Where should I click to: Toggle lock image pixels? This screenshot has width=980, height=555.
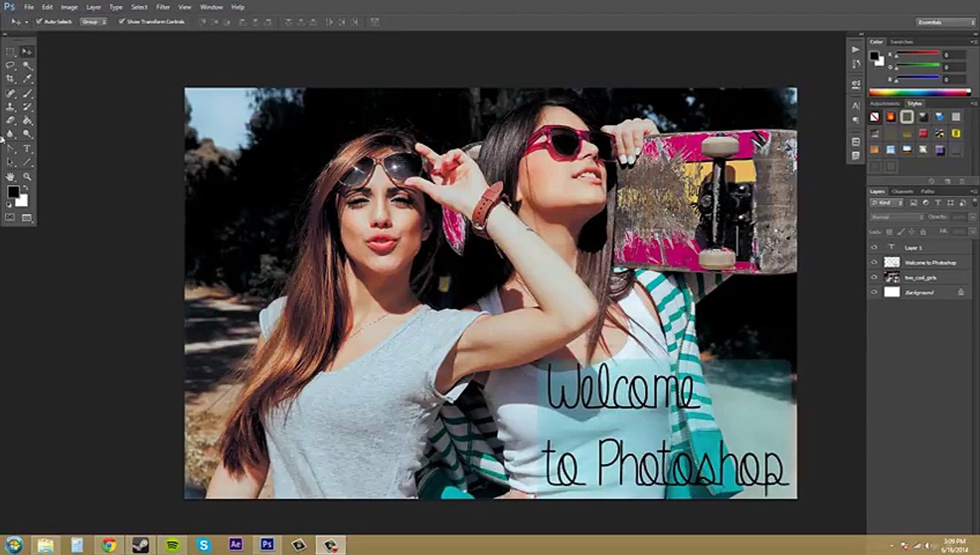tap(901, 231)
